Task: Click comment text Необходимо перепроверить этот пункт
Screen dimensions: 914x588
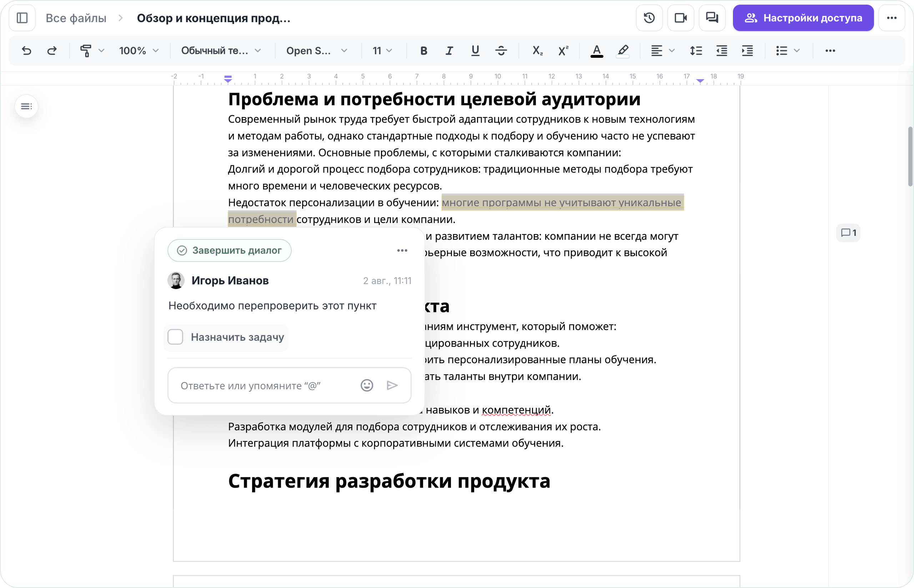Action: (272, 305)
